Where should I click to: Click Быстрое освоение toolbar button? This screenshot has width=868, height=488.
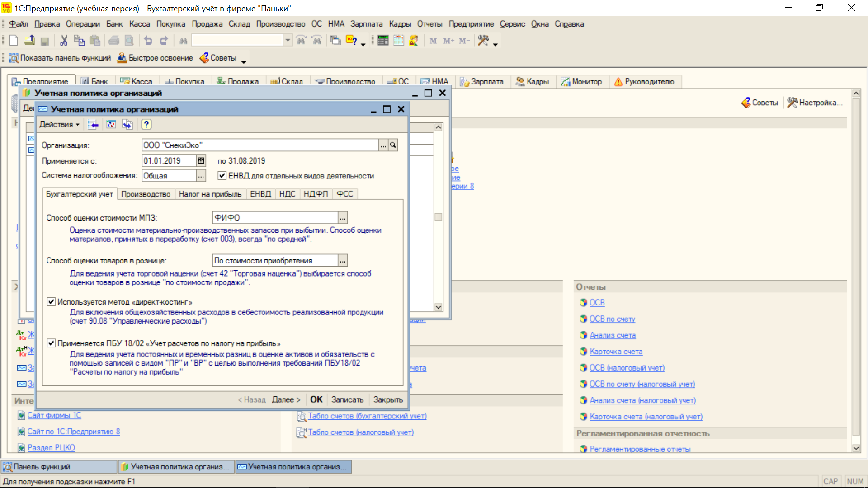click(155, 58)
